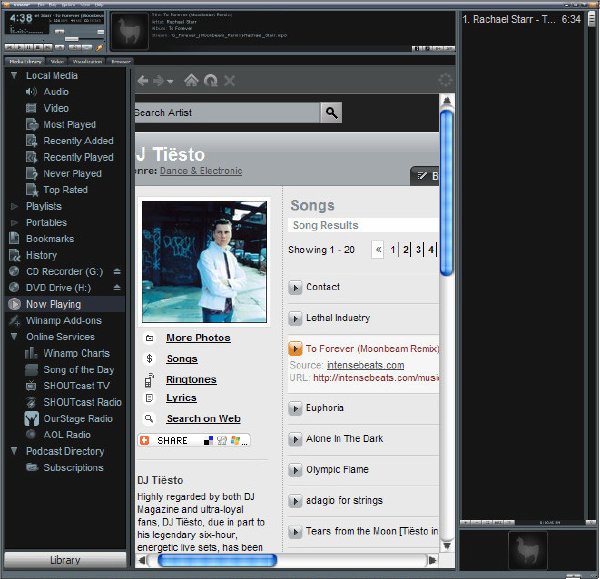Play the song Olympic Flame

[x=295, y=470]
